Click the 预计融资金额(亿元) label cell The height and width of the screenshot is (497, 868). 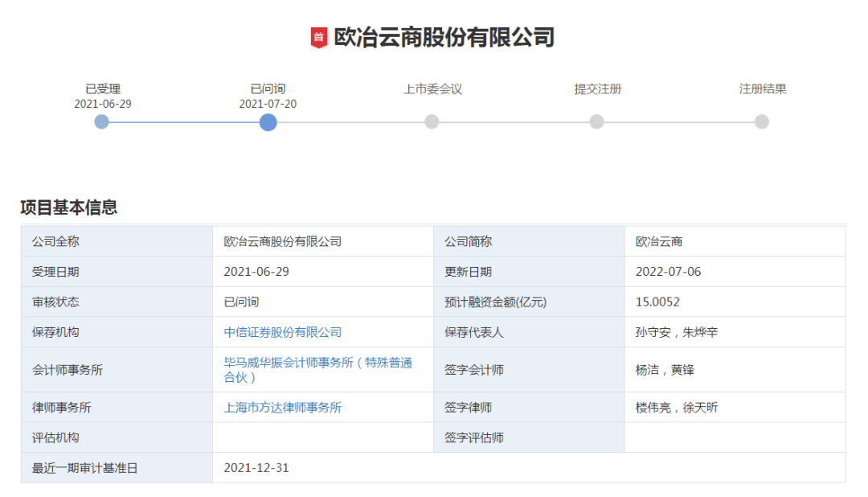click(529, 302)
